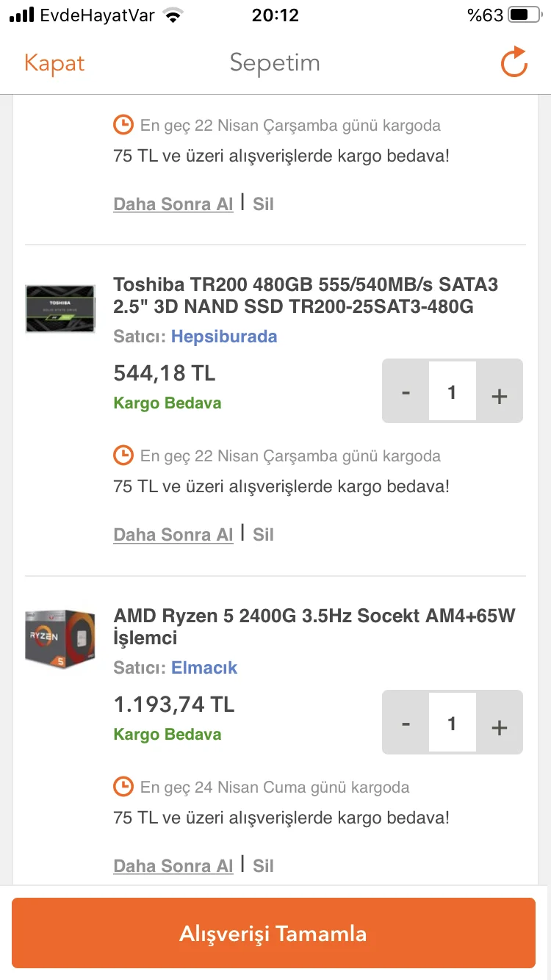Tap the Toshiba SSD quantity field
551x980 pixels.
click(x=452, y=392)
